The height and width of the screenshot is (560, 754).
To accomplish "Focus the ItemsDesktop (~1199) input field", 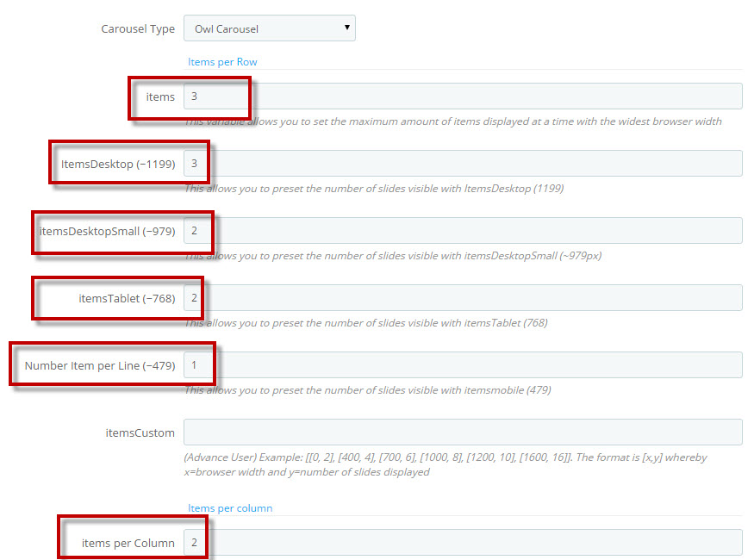I will [463, 164].
